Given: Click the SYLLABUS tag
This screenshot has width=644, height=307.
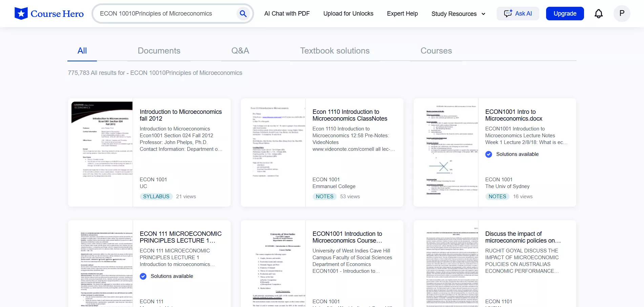Looking at the screenshot, I should (x=156, y=197).
